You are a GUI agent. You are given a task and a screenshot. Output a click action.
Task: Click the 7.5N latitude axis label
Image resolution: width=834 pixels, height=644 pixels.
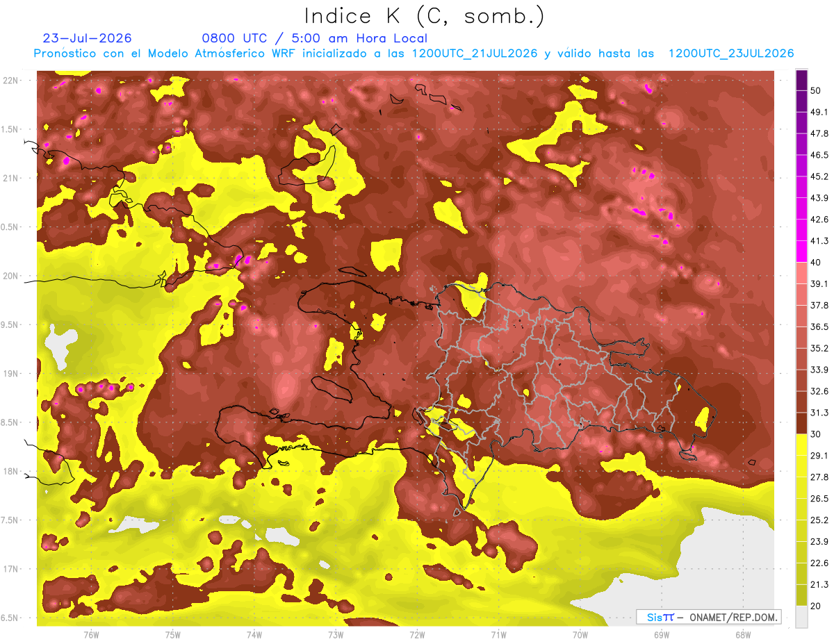pyautogui.click(x=10, y=520)
